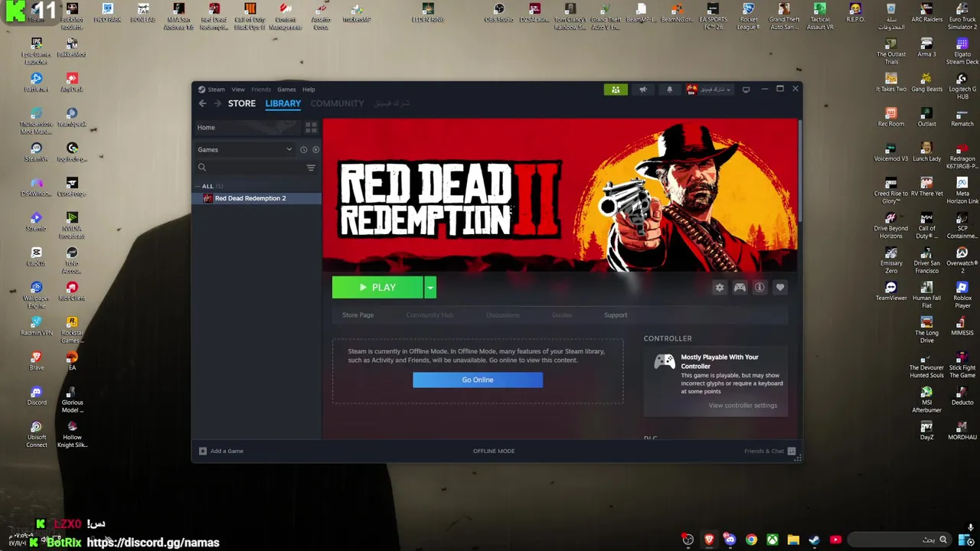This screenshot has height=551, width=980.
Task: Open the library advanced filter icon
Action: tap(311, 168)
